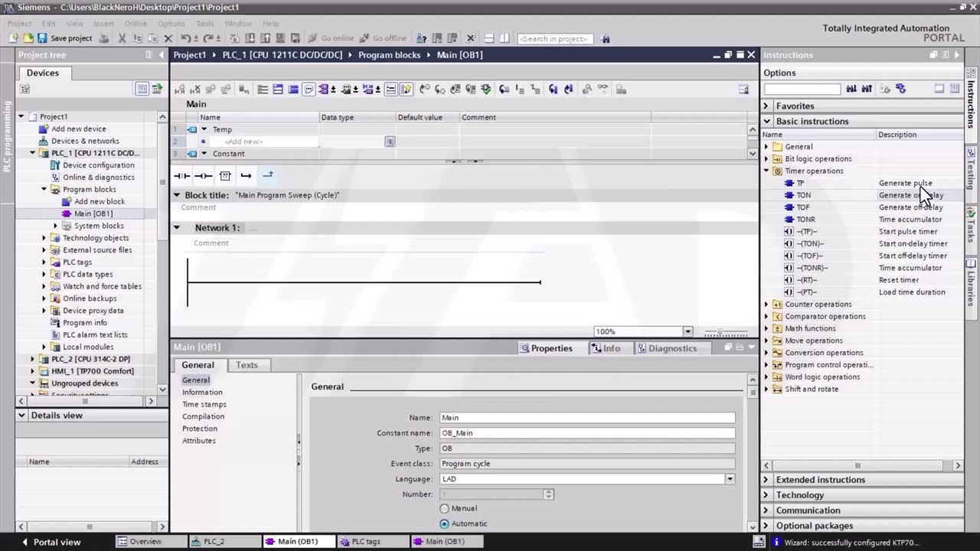Viewport: 980px width, 551px height.
Task: Adjust the editor zoom slider
Action: (x=720, y=332)
